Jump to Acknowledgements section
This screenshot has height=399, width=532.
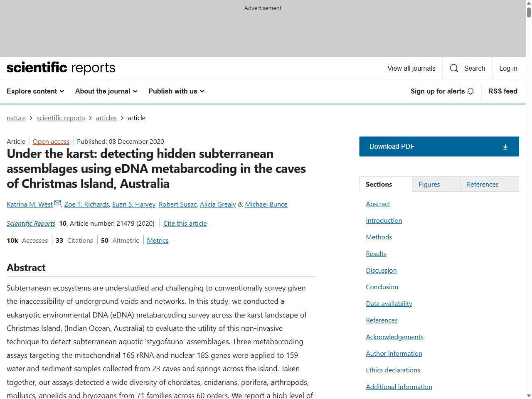394,337
